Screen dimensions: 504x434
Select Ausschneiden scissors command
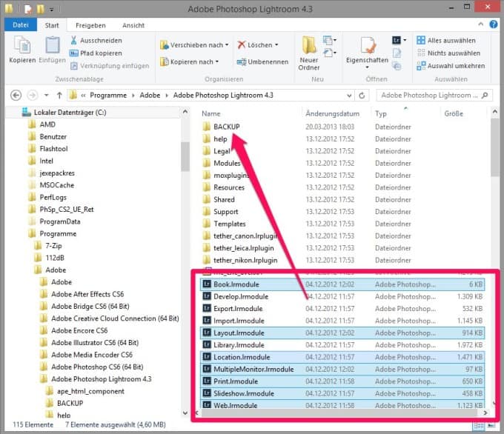pos(96,41)
